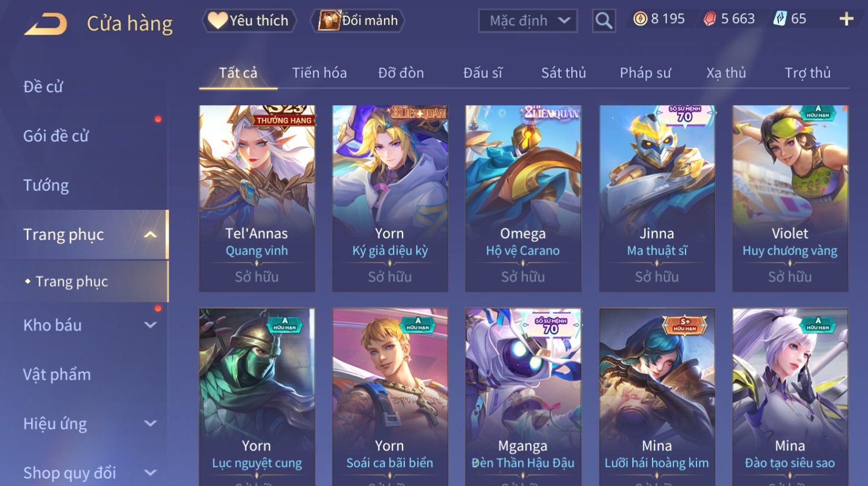Viewport: 868px width, 486px height.
Task: Click the golden back arrow icon
Action: click(x=46, y=24)
